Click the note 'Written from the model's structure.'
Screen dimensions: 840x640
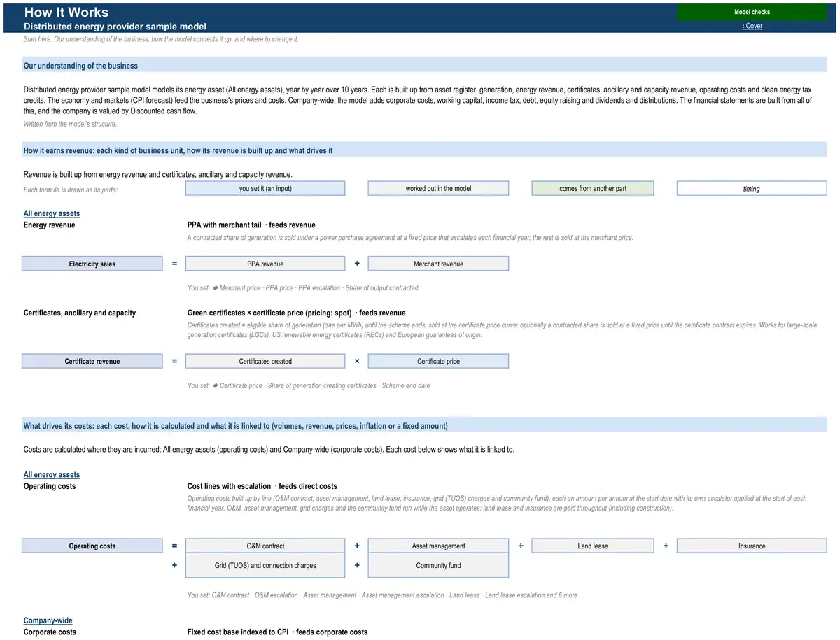(x=70, y=124)
